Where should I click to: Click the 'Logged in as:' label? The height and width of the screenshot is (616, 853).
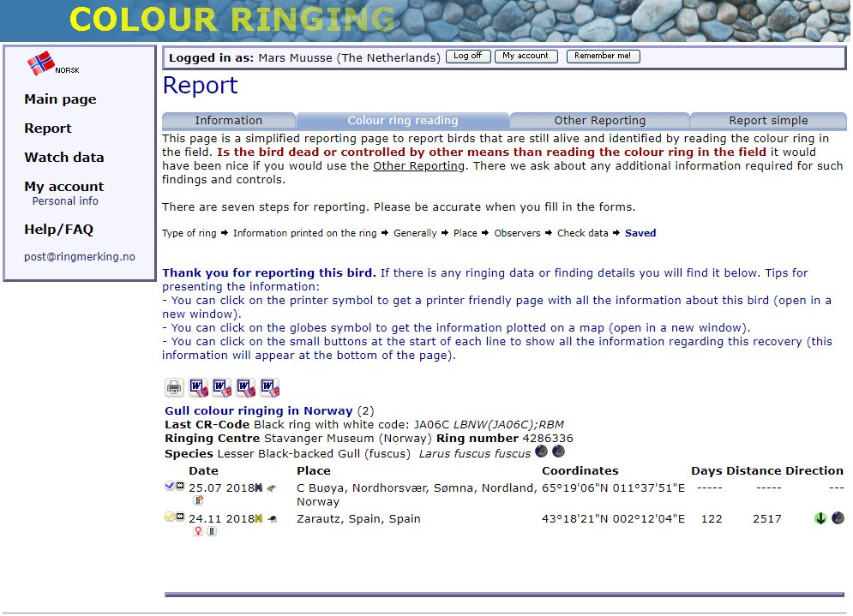pyautogui.click(x=211, y=58)
